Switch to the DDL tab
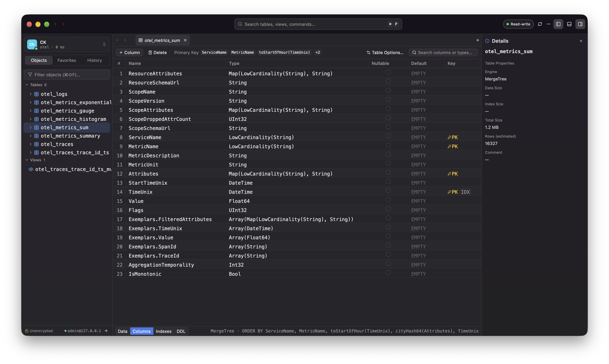The height and width of the screenshot is (364, 609). pos(181,331)
